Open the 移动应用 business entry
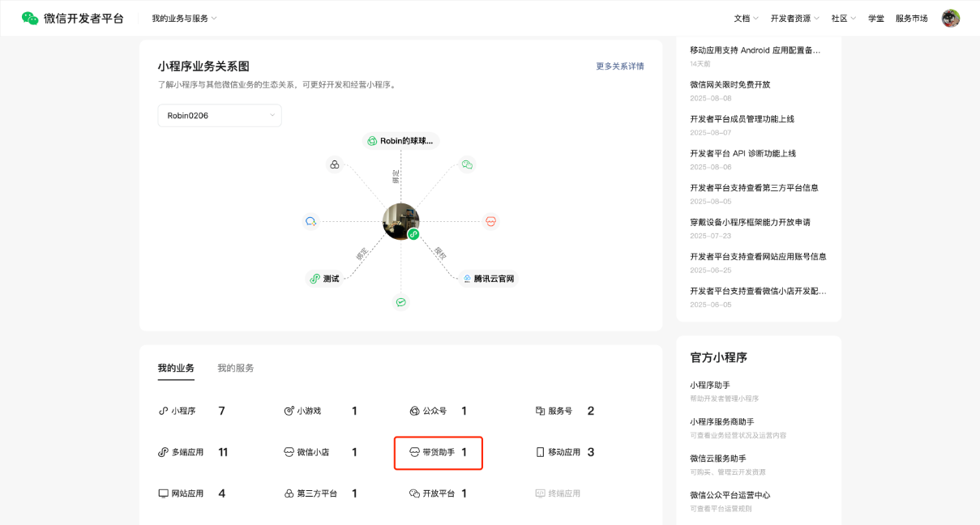 (563, 452)
